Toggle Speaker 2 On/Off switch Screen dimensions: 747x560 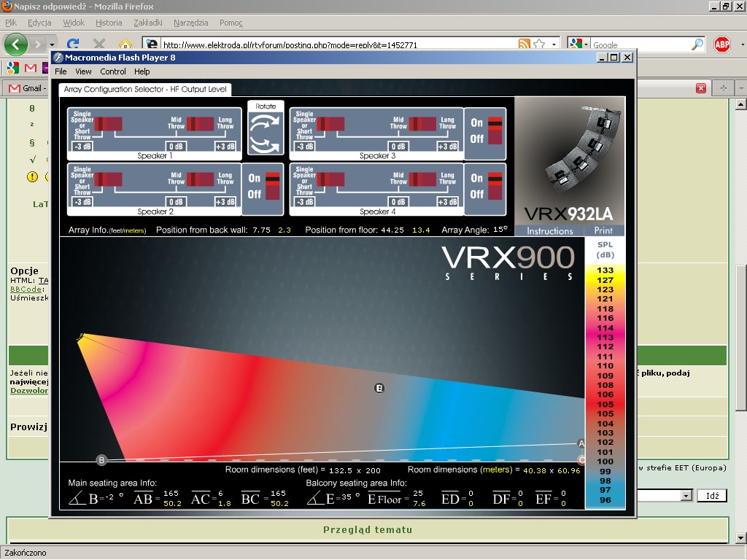pos(272,186)
